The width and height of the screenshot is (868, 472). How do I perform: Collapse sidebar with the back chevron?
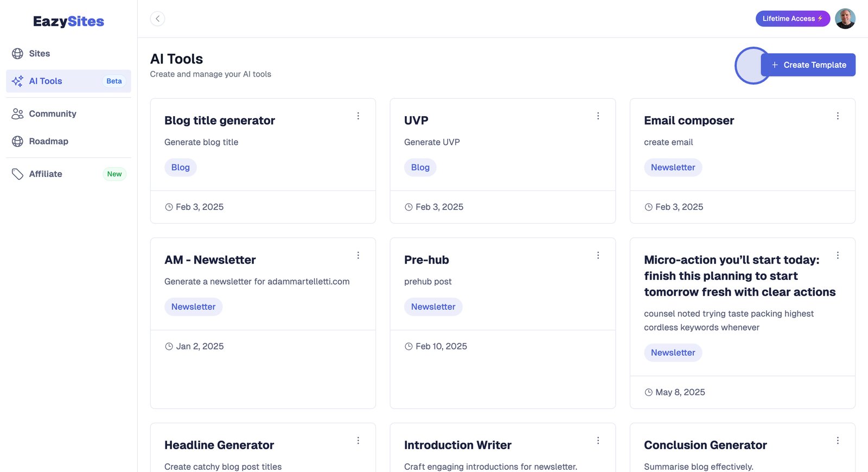pos(157,19)
